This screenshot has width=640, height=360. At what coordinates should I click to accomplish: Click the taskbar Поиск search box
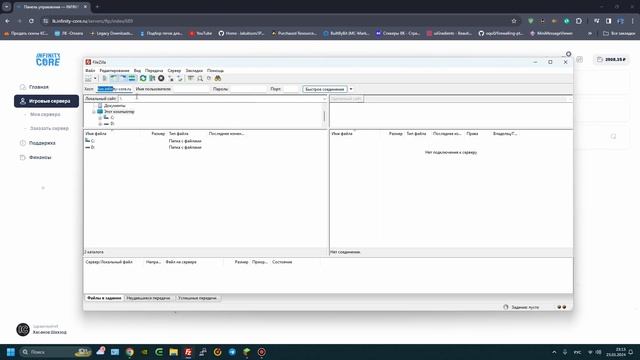pos(56,352)
